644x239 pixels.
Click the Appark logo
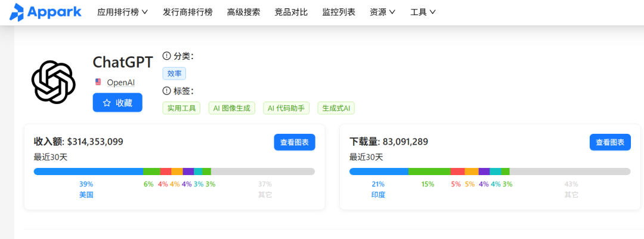45,11
